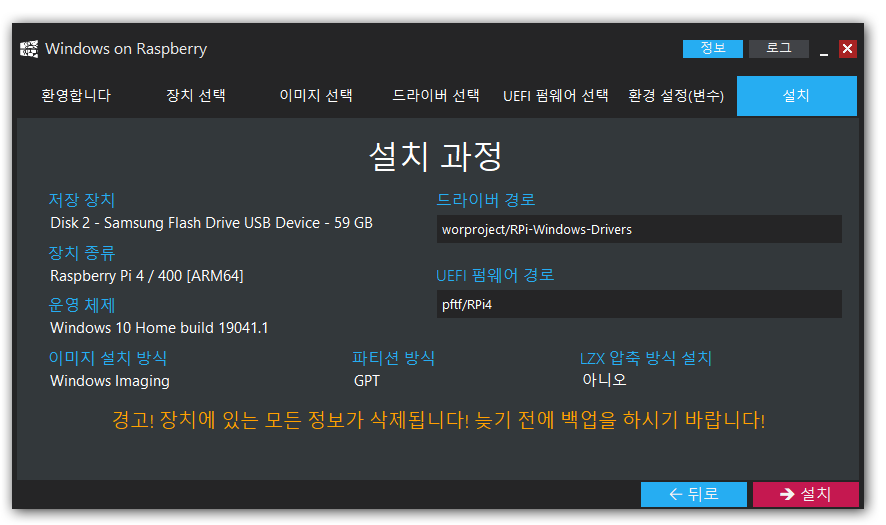The image size is (886, 525).
Task: Click the Raspberry Pi 4 / 400 [ARM64] text
Action: 147,276
